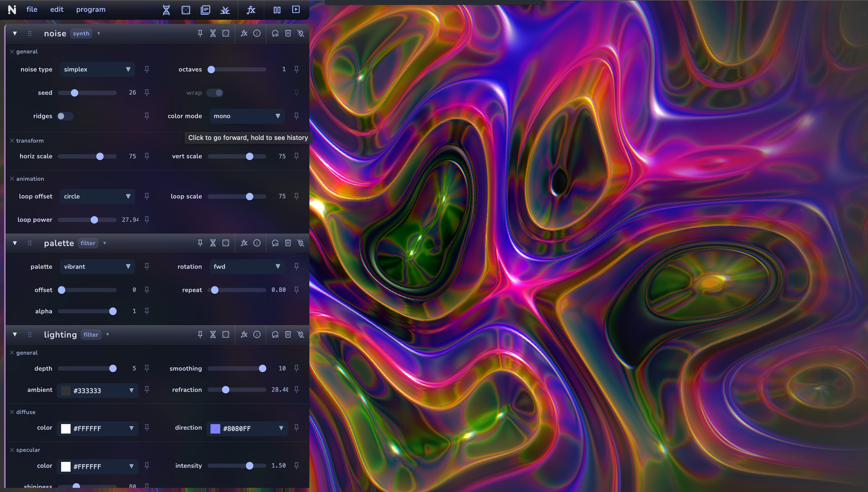Click the pin icon in the lighting panel header

(200, 335)
